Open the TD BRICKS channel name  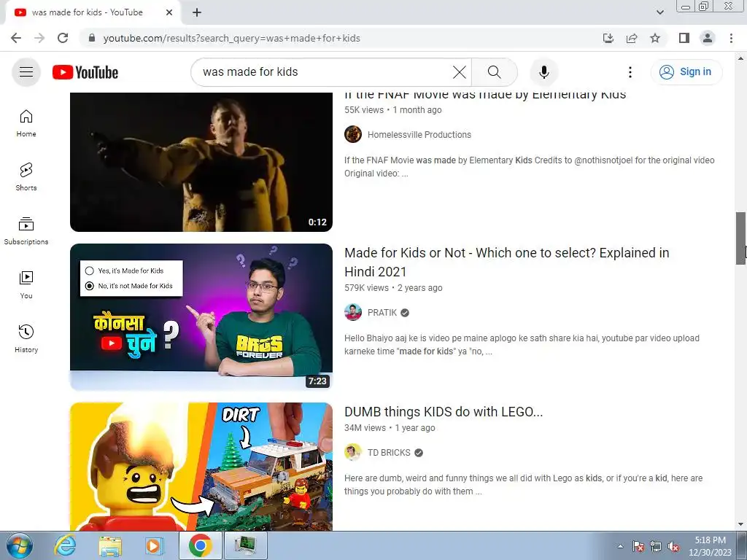coord(389,453)
